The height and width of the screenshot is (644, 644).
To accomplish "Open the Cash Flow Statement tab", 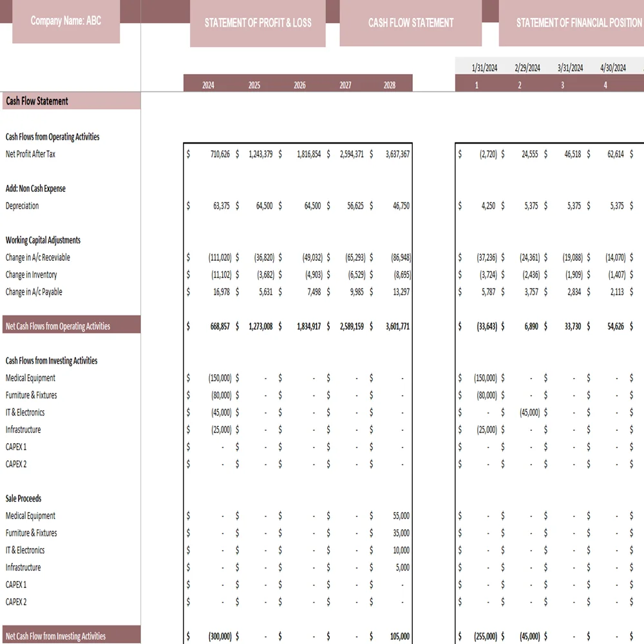I will pyautogui.click(x=410, y=23).
